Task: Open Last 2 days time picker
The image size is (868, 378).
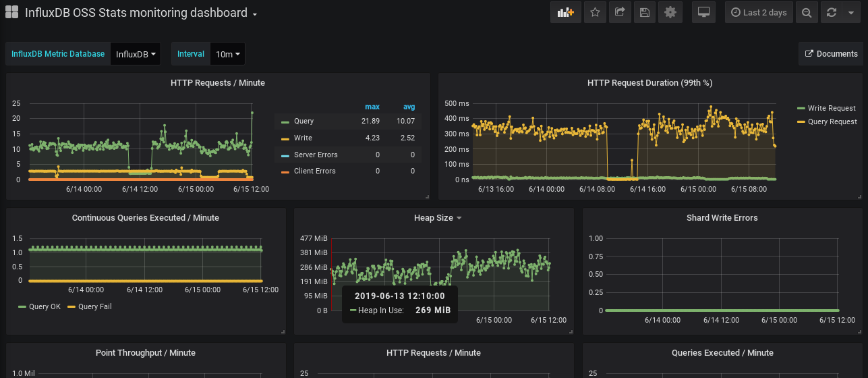Action: (x=759, y=12)
